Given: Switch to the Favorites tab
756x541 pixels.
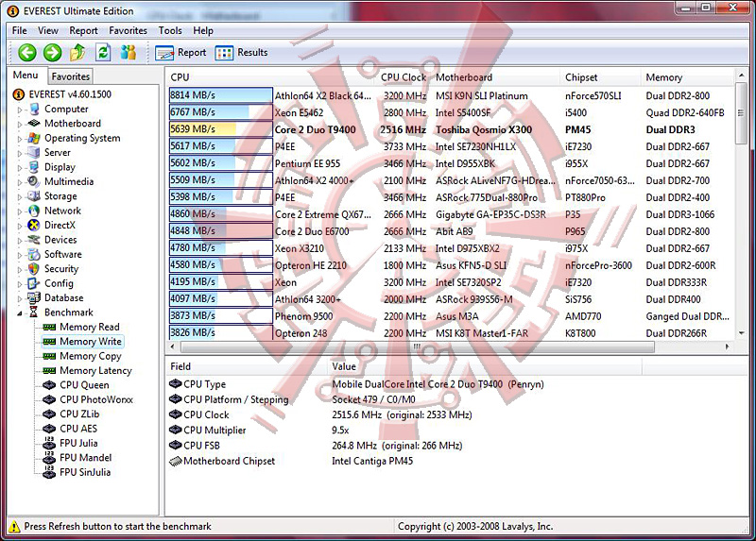Looking at the screenshot, I should (70, 76).
